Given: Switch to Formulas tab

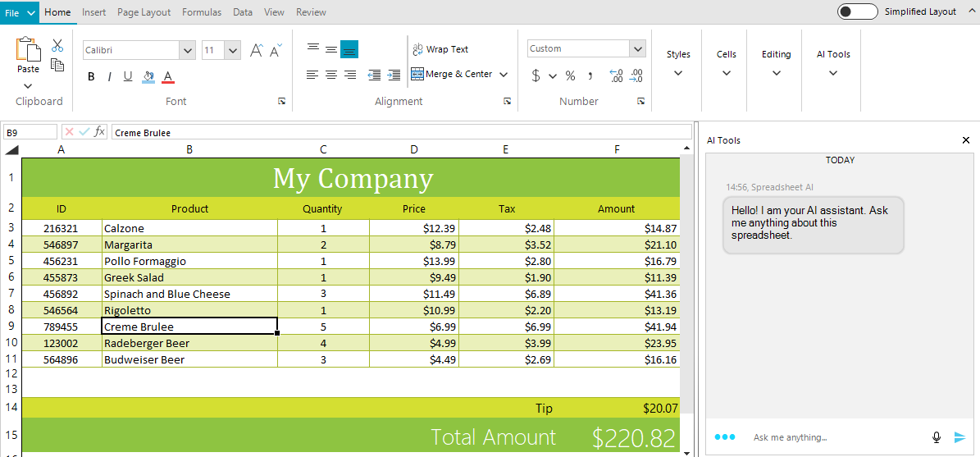Looking at the screenshot, I should coord(201,11).
